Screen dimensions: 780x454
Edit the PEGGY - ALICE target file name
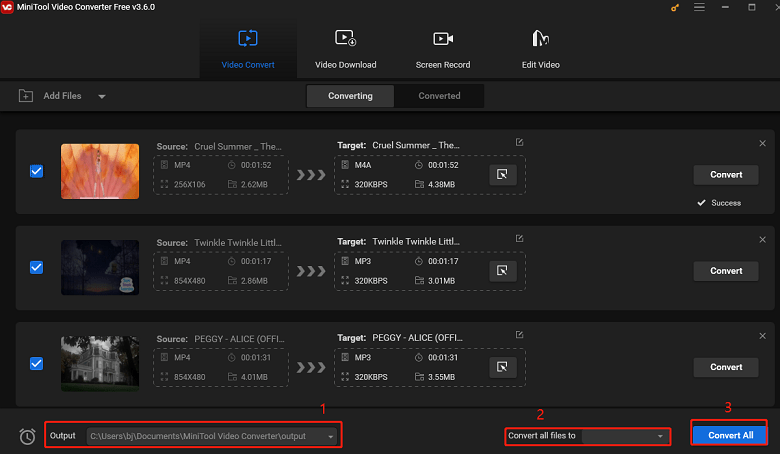point(519,335)
